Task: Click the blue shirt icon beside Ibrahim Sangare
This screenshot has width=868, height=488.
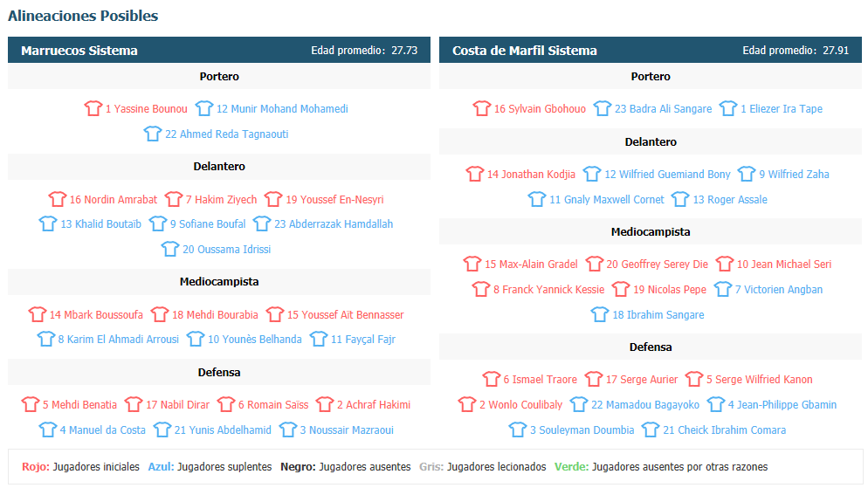Action: click(600, 314)
